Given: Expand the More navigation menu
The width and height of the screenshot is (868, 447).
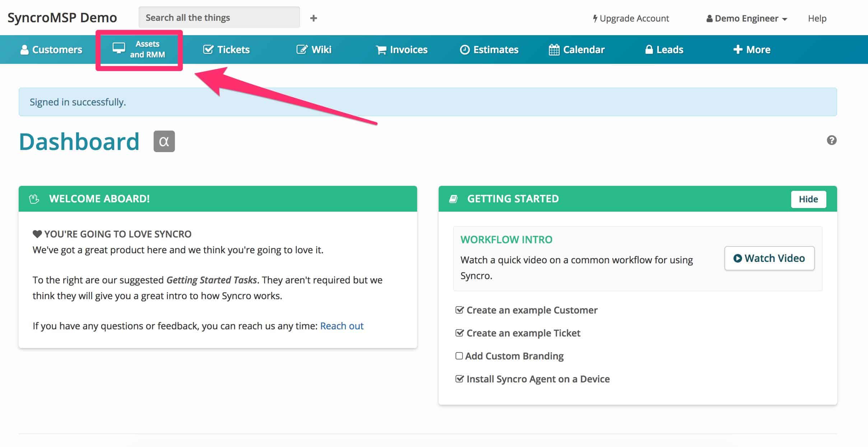Looking at the screenshot, I should pyautogui.click(x=752, y=50).
